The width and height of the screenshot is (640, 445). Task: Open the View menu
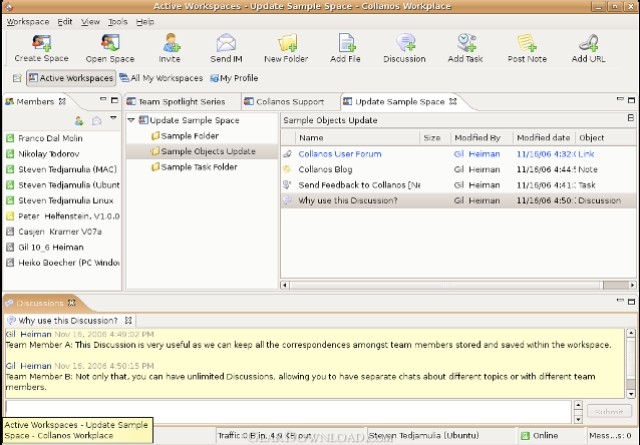[x=90, y=22]
